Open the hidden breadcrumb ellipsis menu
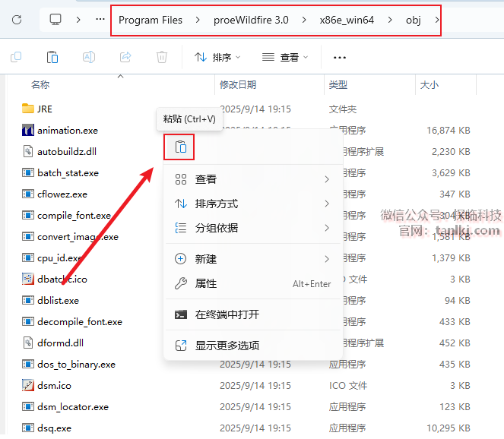The image size is (504, 439). tap(100, 20)
